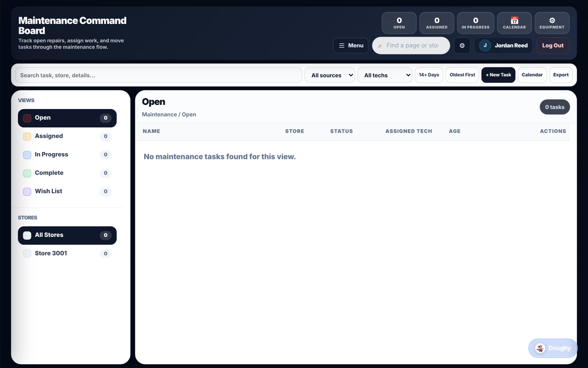588x368 pixels.
Task: Open the Calendar tile with date icon
Action: (514, 23)
